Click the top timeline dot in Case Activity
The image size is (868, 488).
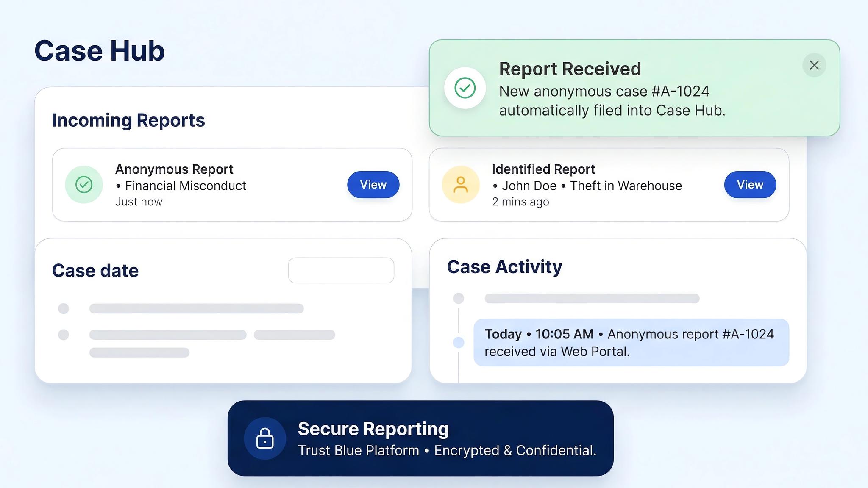click(x=459, y=298)
